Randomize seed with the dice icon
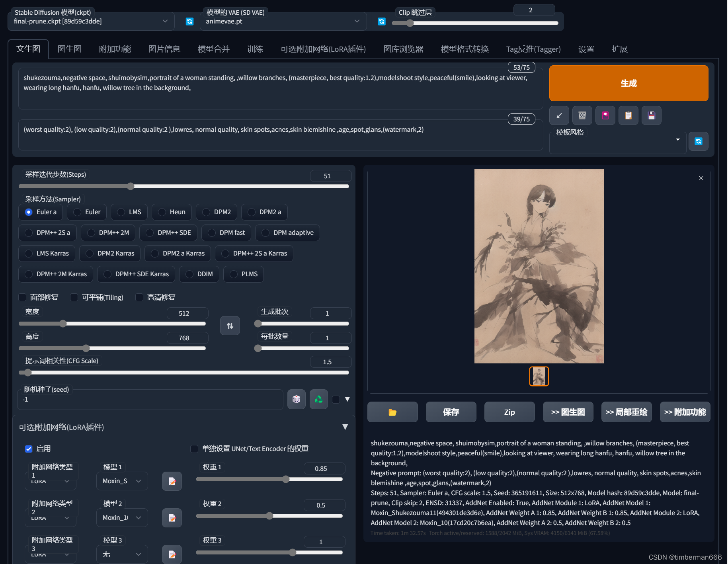This screenshot has width=728, height=564. (296, 399)
